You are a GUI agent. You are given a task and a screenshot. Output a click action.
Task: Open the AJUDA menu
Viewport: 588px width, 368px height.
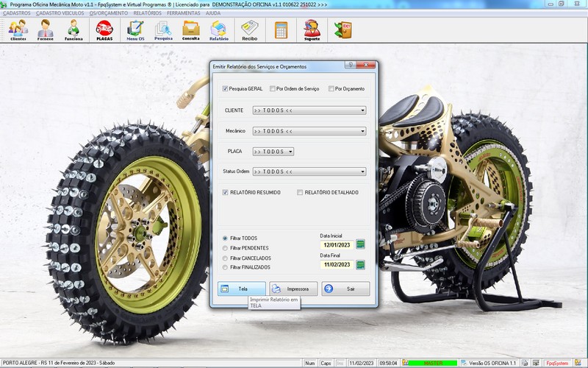(x=213, y=13)
